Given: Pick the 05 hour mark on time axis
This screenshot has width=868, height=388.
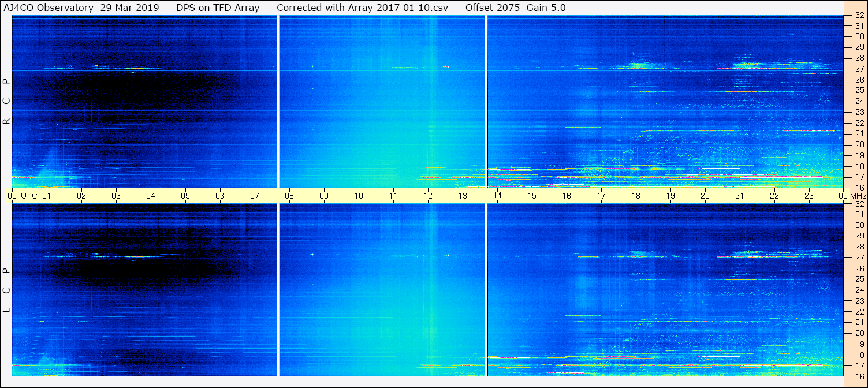Looking at the screenshot, I should (x=185, y=196).
